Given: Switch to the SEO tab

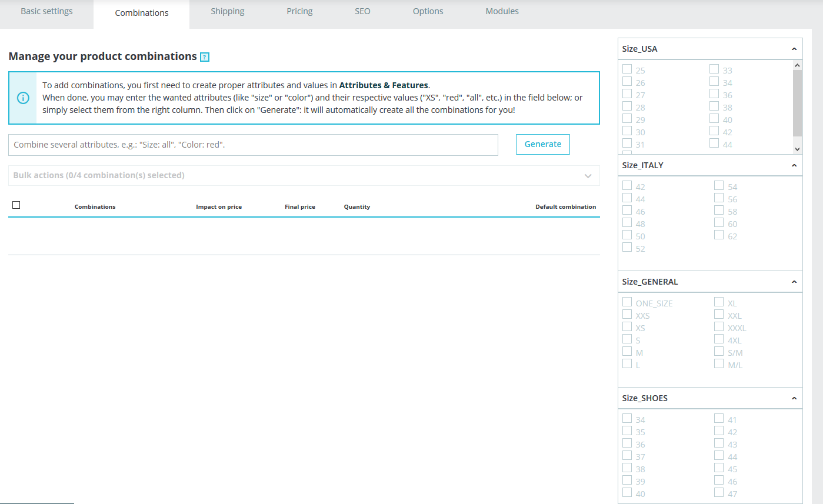Looking at the screenshot, I should 362,11.
